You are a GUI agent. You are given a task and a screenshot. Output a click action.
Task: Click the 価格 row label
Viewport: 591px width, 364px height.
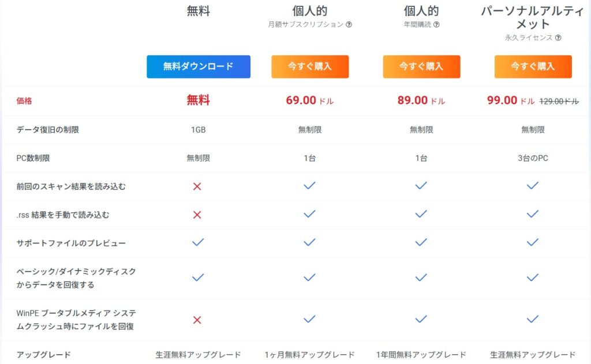(24, 100)
